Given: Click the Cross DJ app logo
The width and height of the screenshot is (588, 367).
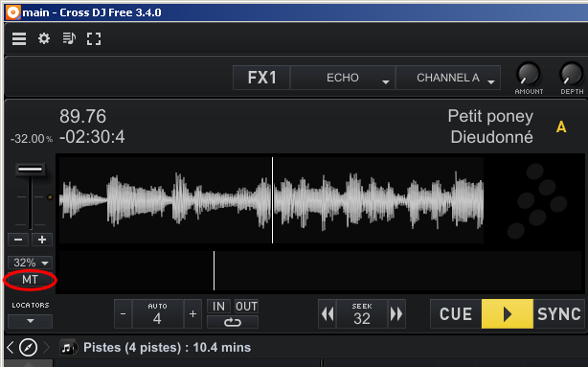Looking at the screenshot, I should [12, 12].
